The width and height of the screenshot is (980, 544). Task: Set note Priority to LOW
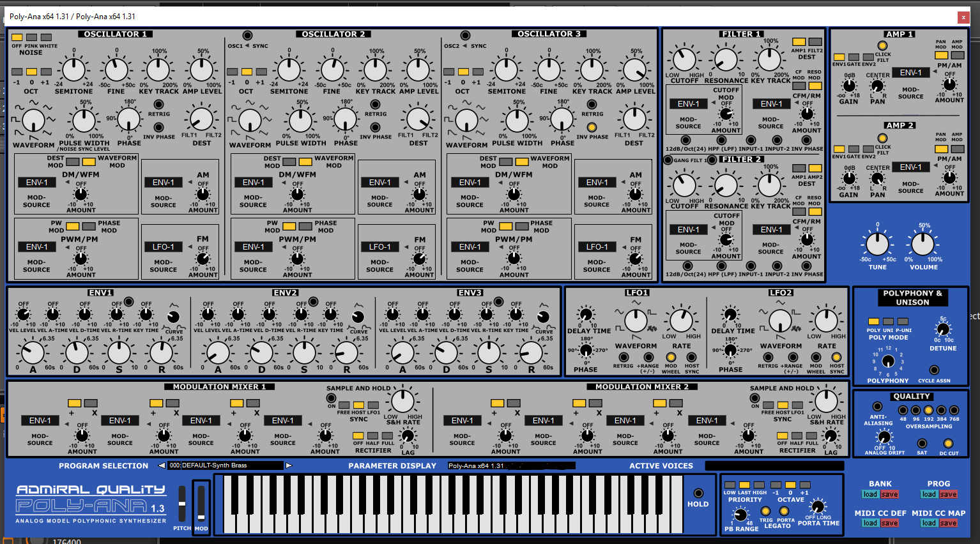pyautogui.click(x=730, y=485)
